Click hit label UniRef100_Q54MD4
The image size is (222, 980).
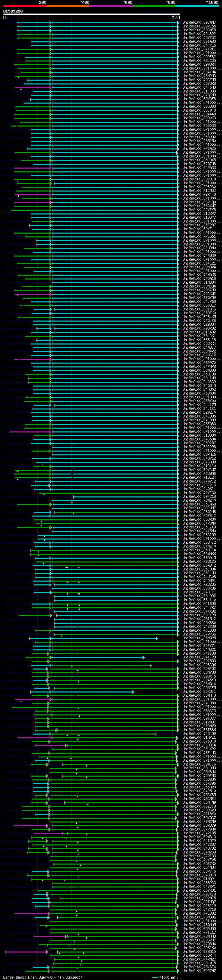pyautogui.click(x=199, y=868)
